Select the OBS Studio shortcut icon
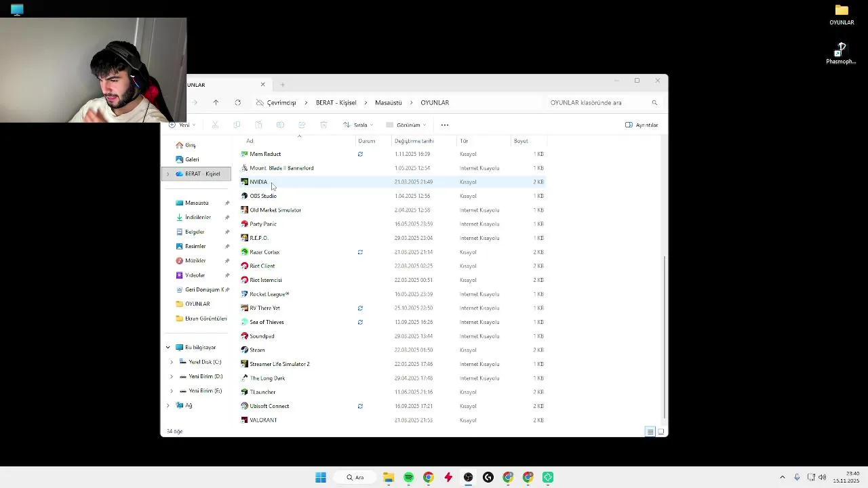Viewport: 868px width, 488px height. click(245, 196)
